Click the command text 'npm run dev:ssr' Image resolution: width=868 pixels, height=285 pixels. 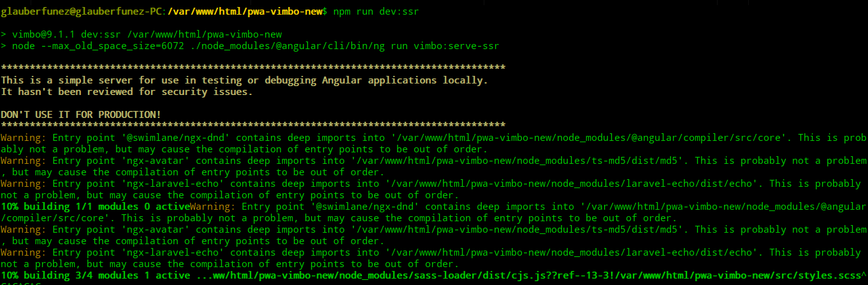(x=376, y=11)
